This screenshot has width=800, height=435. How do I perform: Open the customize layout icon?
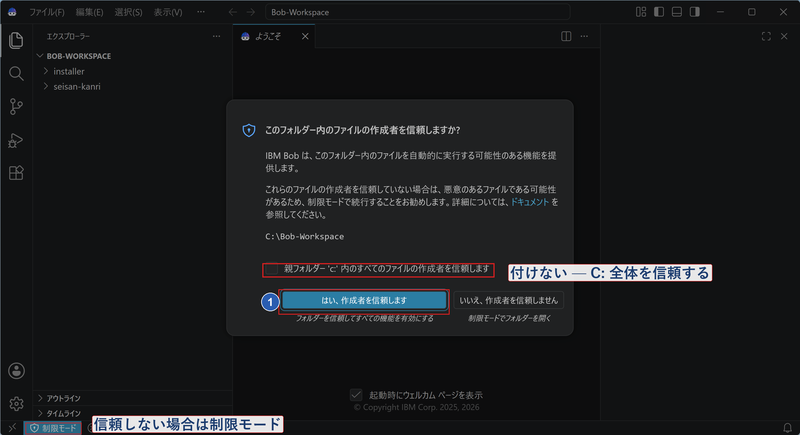click(641, 12)
